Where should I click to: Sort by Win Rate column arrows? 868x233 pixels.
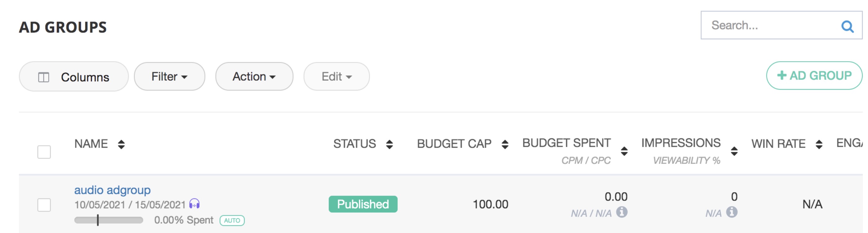point(819,144)
